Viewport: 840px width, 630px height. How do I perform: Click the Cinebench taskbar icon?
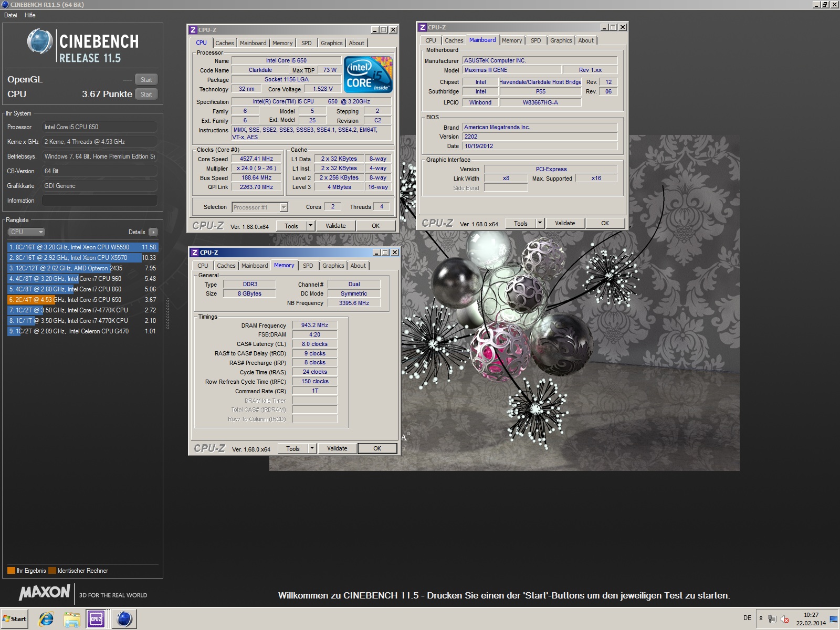click(124, 619)
